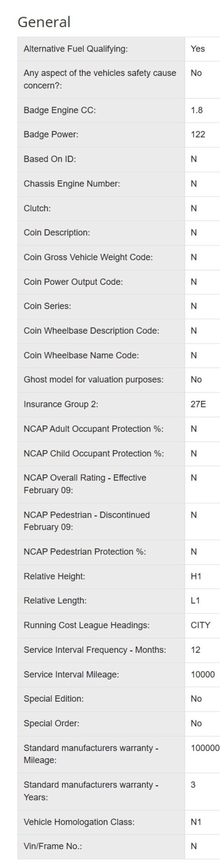This screenshot has height=868, width=220.
Task: Select the Relative Height value H1
Action: 196,576
